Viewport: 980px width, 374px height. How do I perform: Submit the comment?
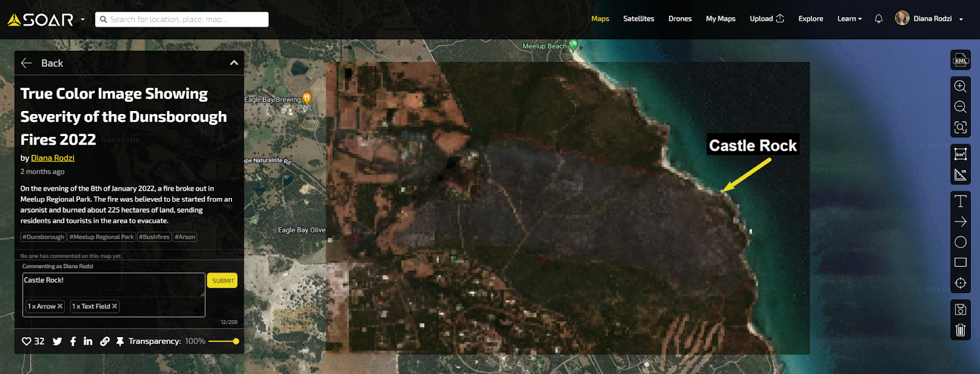click(x=222, y=281)
